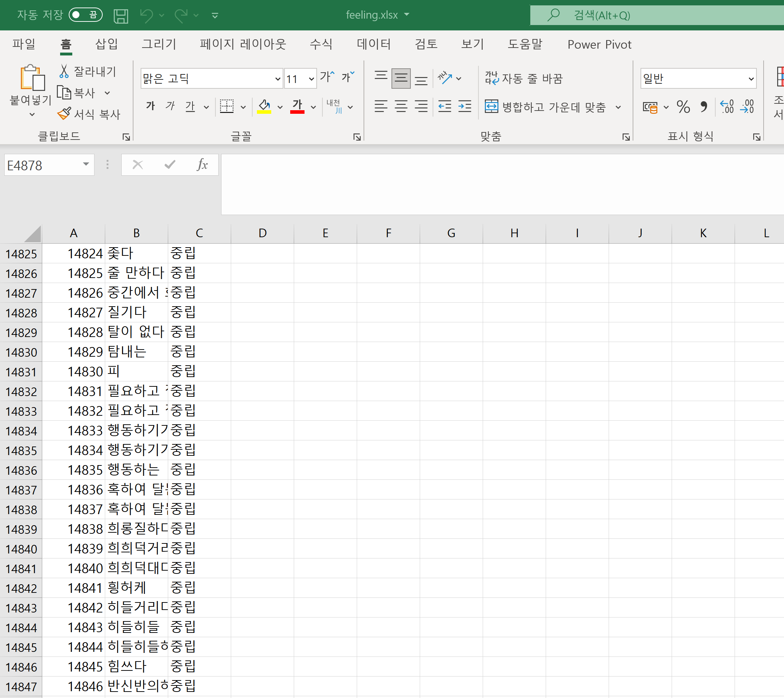The height and width of the screenshot is (698, 784).
Task: Click Merge and Center button
Action: tap(545, 107)
